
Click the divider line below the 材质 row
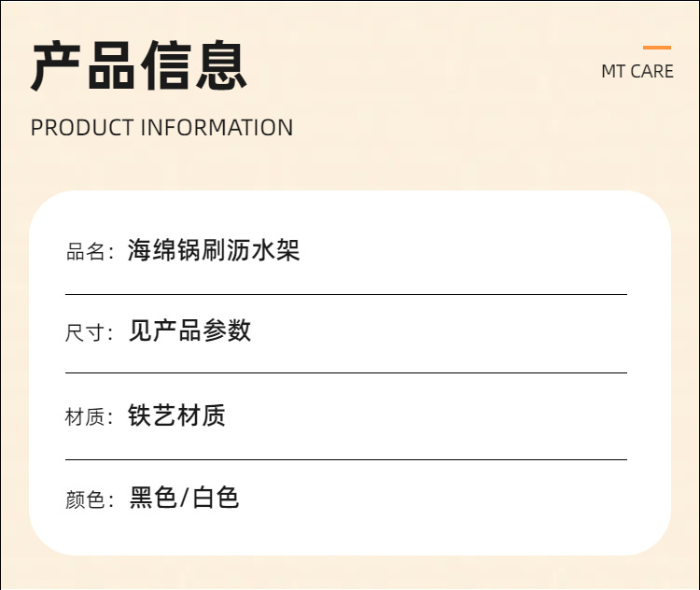[346, 459]
